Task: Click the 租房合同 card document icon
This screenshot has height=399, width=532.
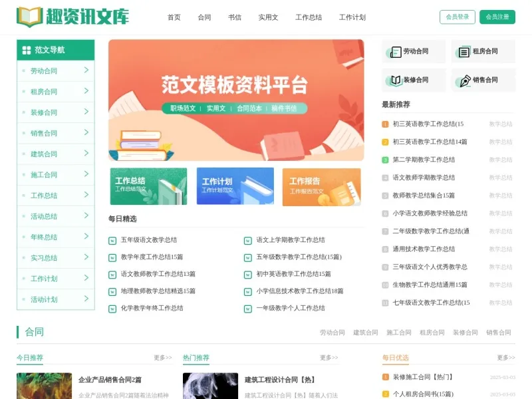Action: tap(464, 52)
